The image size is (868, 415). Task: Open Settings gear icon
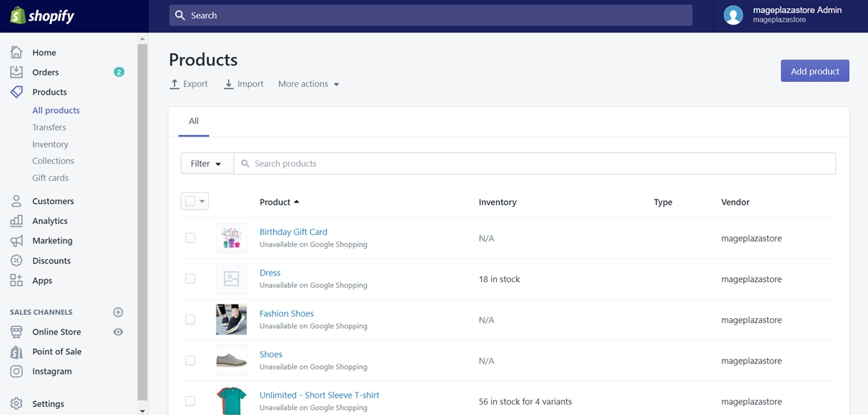17,404
